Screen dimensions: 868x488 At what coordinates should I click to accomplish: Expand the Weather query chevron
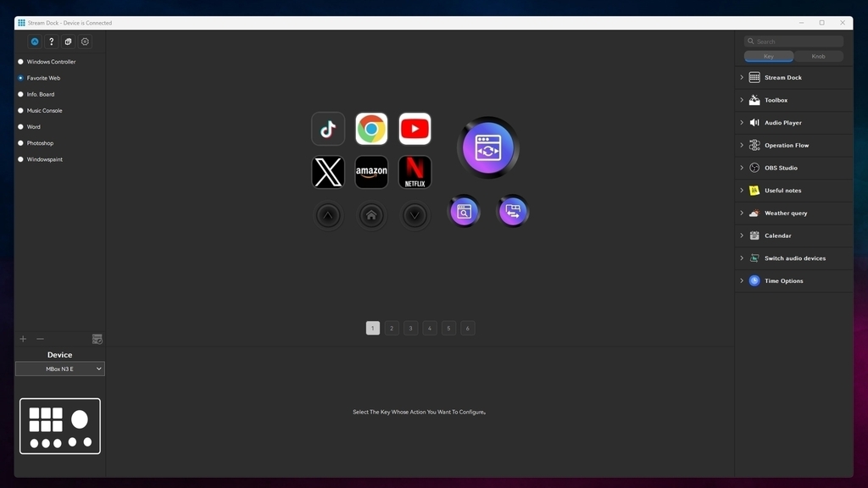point(742,213)
